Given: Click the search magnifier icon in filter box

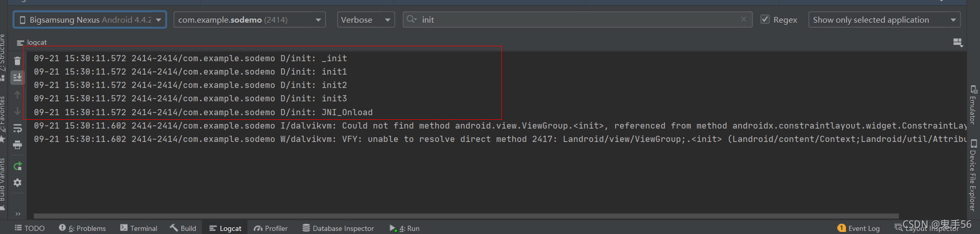Looking at the screenshot, I should point(411,20).
